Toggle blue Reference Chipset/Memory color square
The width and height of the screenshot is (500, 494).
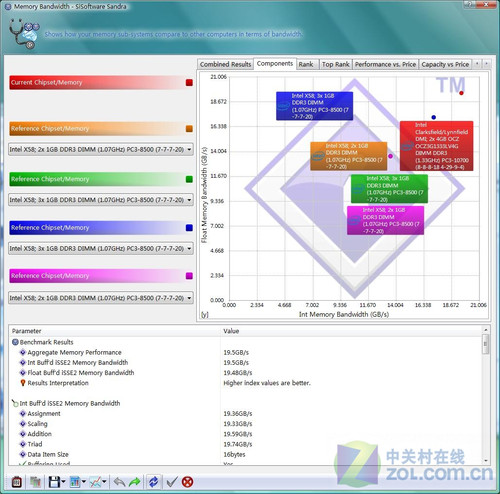point(189,228)
